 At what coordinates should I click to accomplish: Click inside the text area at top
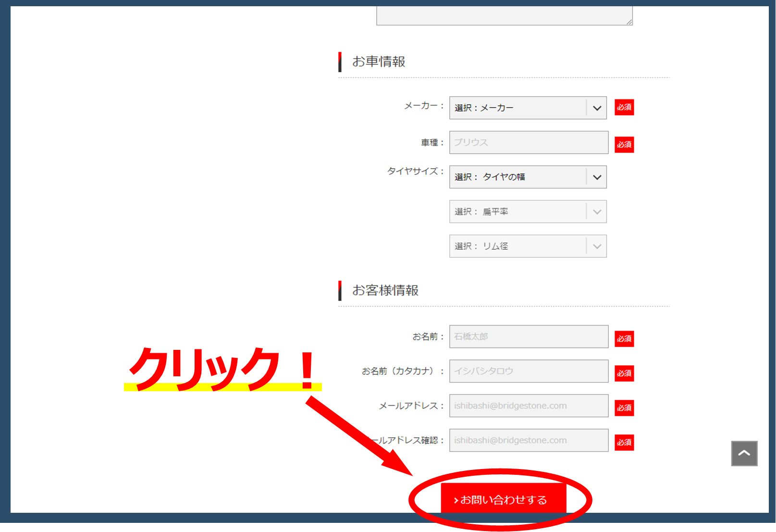[x=504, y=15]
